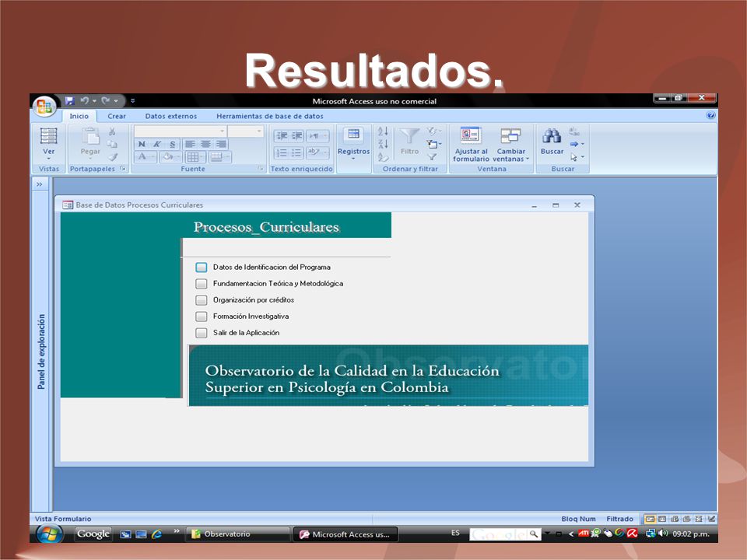Apply numbered list formatting
The height and width of the screenshot is (560, 747).
pyautogui.click(x=282, y=153)
